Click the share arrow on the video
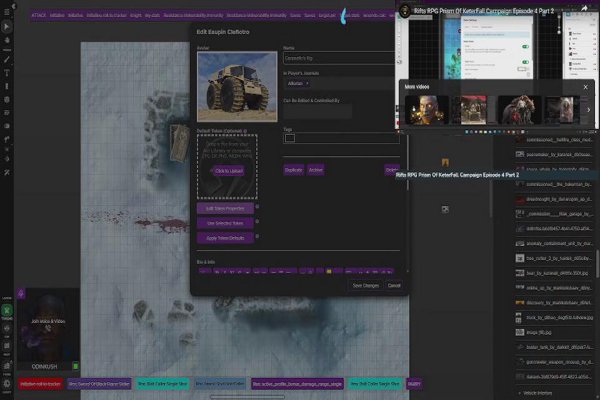600x400 pixels. (x=584, y=8)
